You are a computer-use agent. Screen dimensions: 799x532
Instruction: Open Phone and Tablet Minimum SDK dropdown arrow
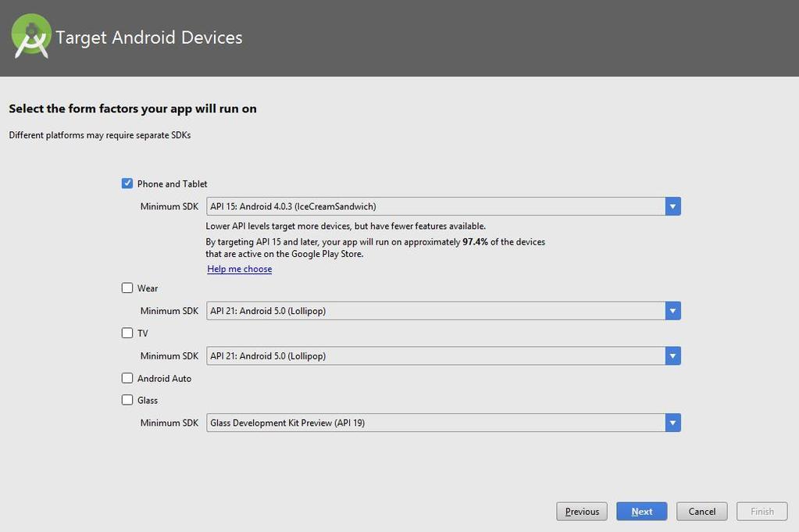click(x=672, y=206)
